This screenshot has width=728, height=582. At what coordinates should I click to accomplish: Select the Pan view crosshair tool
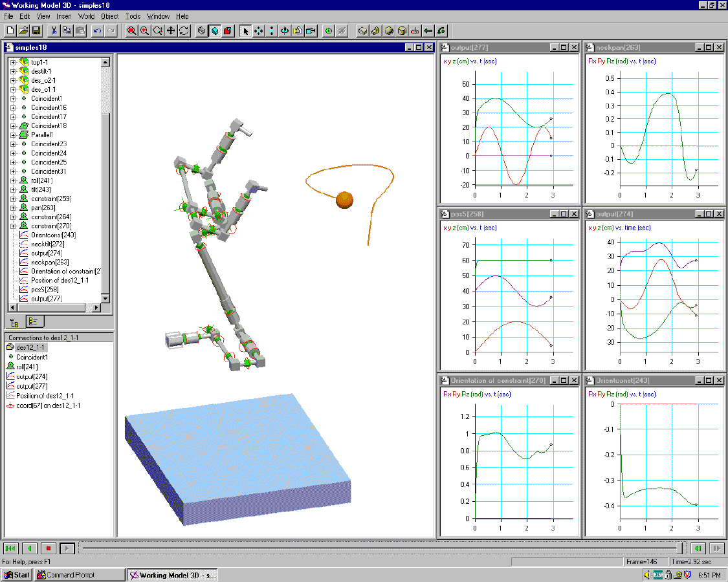click(x=171, y=30)
